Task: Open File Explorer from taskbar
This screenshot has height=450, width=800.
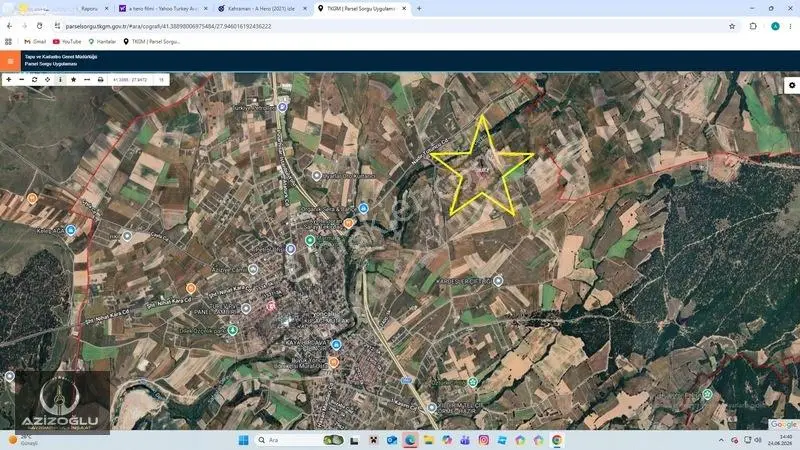Action: point(428,440)
